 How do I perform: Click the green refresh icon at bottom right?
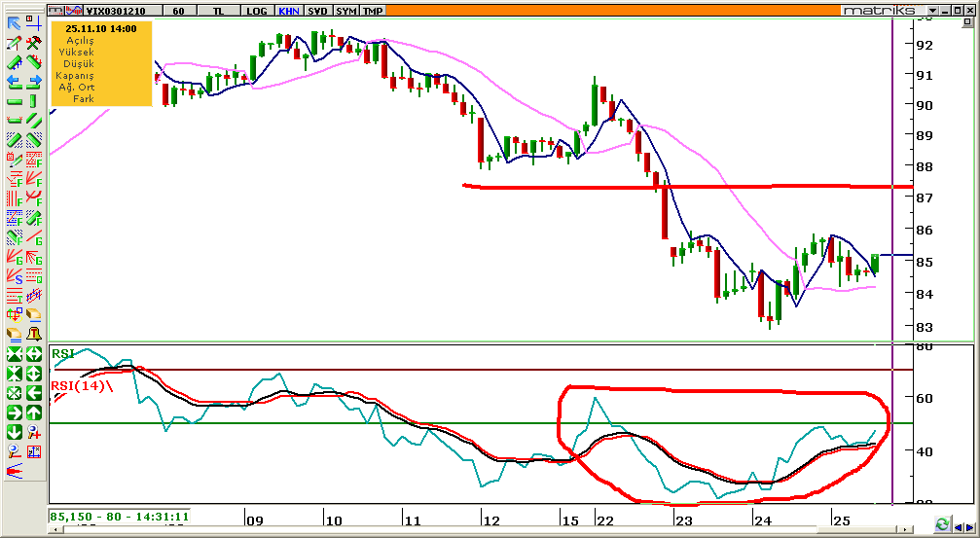pyautogui.click(x=942, y=524)
